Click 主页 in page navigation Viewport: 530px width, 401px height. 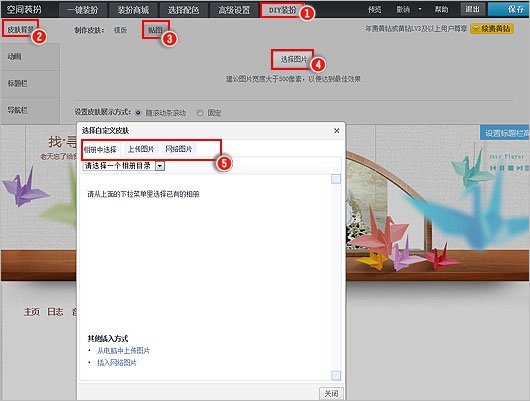(32, 312)
